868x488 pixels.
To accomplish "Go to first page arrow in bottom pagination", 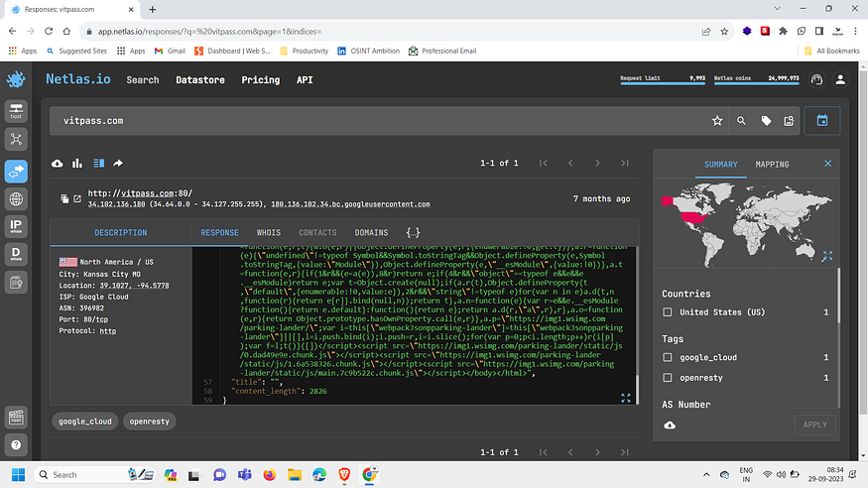I will coord(543,452).
